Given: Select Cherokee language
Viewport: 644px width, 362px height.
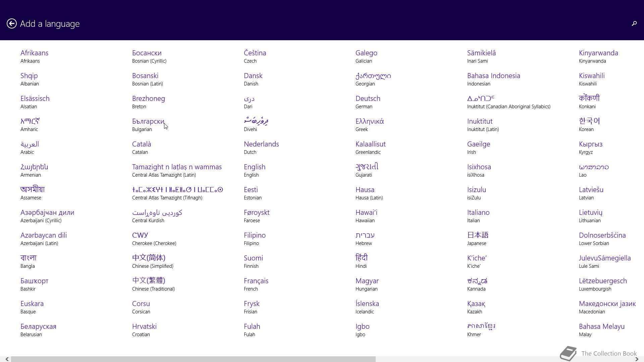Looking at the screenshot, I should (x=154, y=239).
